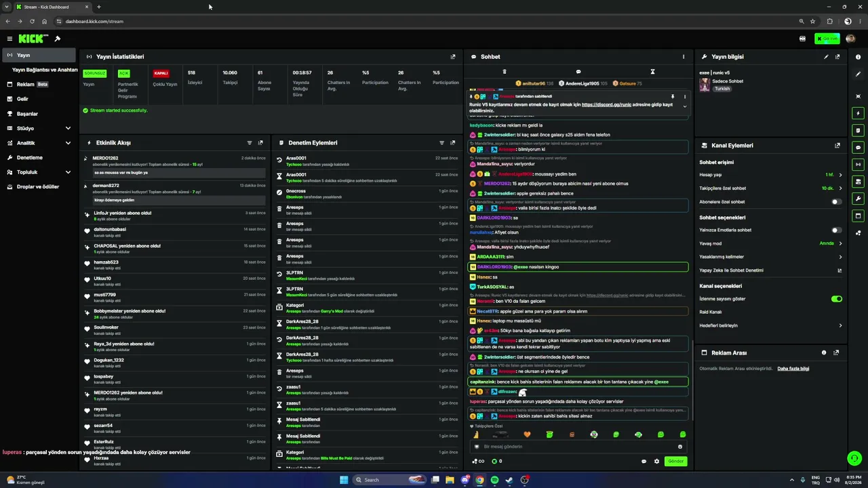The image size is (868, 488).
Task: Toggle the speech bubble chat widget in right rail
Action: click(x=859, y=147)
